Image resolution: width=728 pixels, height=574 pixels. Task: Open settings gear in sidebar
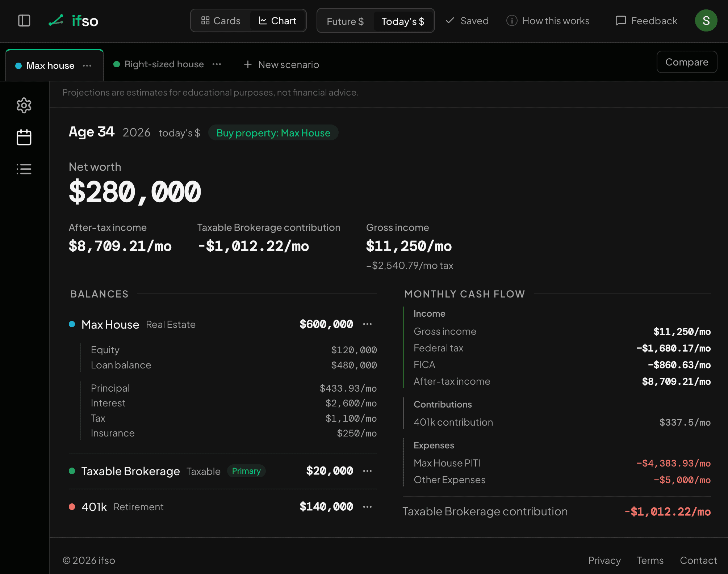24,105
